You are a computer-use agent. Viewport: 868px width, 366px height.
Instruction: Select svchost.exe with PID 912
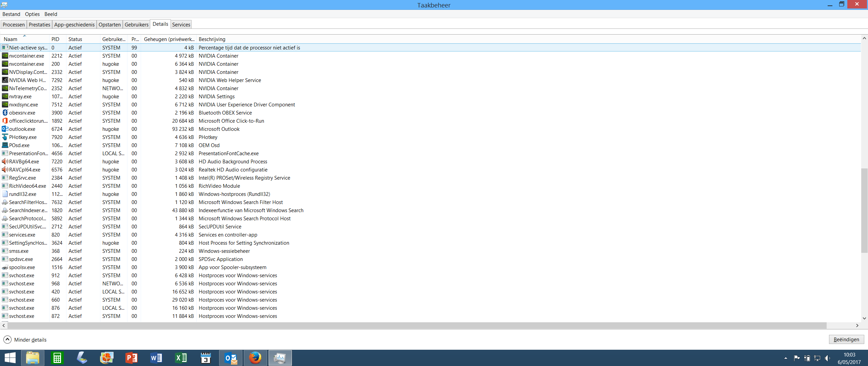(431, 275)
